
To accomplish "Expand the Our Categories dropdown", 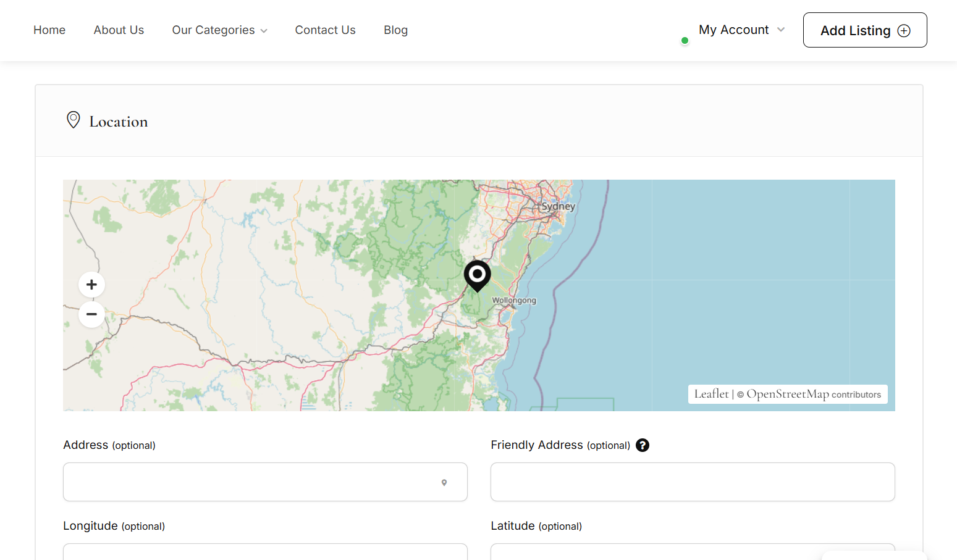I will 219,30.
